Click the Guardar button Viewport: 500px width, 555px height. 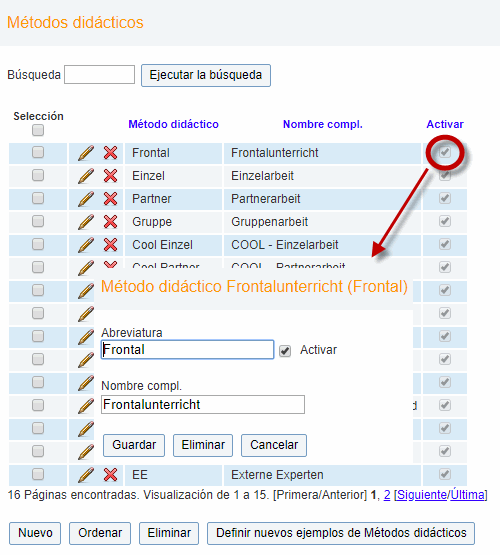point(134,445)
